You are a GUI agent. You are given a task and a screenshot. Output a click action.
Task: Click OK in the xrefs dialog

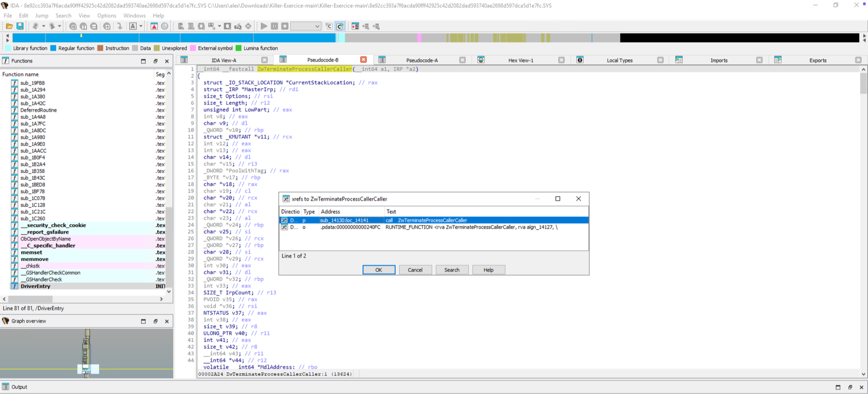(x=379, y=270)
